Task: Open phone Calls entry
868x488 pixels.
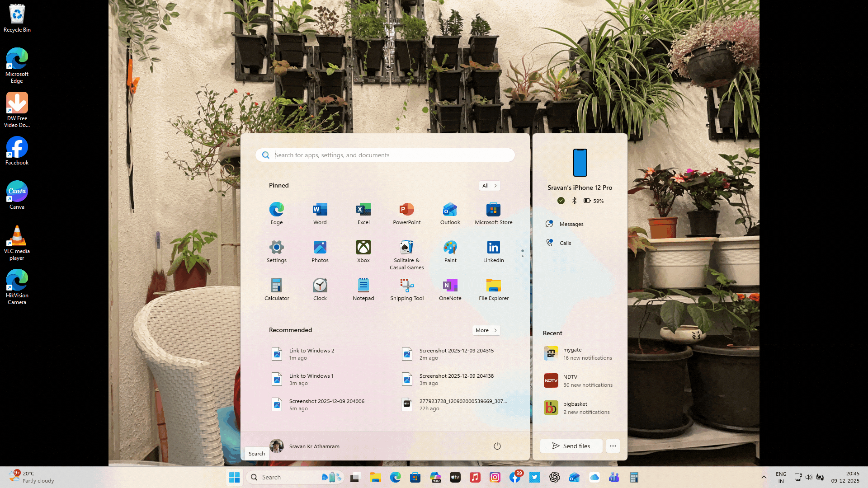Action: point(565,243)
